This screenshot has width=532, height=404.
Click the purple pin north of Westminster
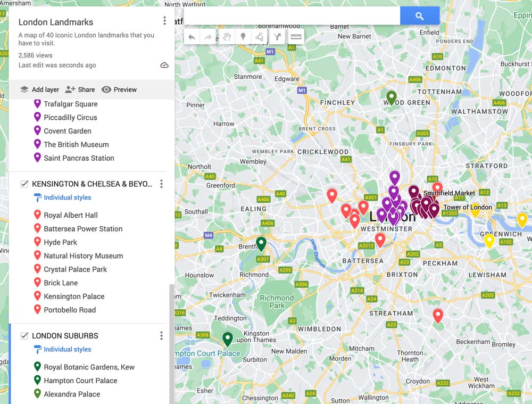click(394, 177)
